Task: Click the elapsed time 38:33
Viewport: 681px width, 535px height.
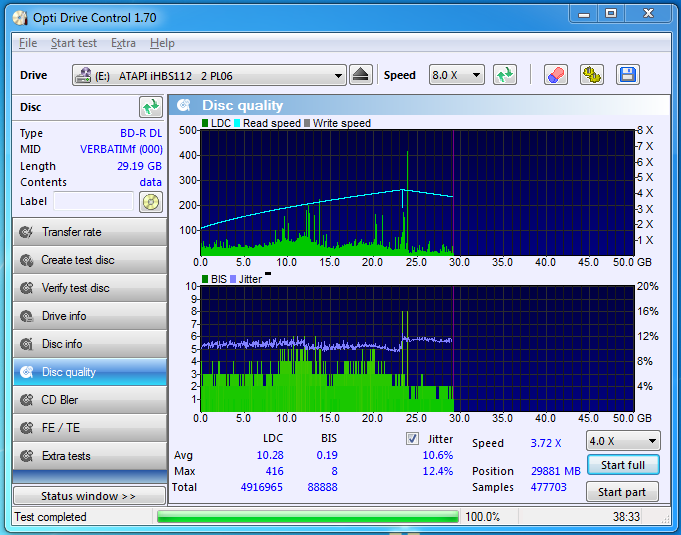Action: (x=626, y=517)
